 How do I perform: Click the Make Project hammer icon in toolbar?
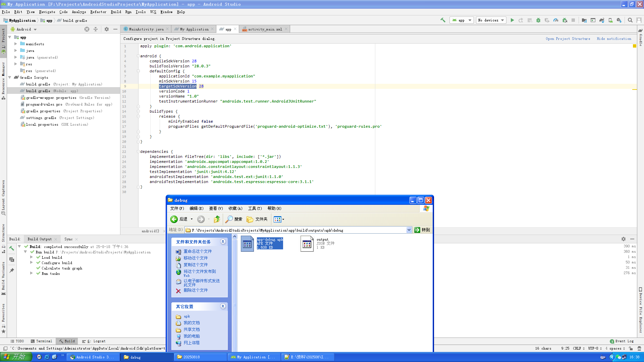pyautogui.click(x=443, y=20)
